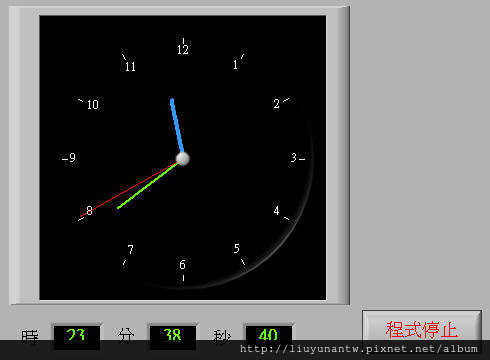Click the 3 numeral on the clock
The width and height of the screenshot is (490, 360).
point(294,157)
